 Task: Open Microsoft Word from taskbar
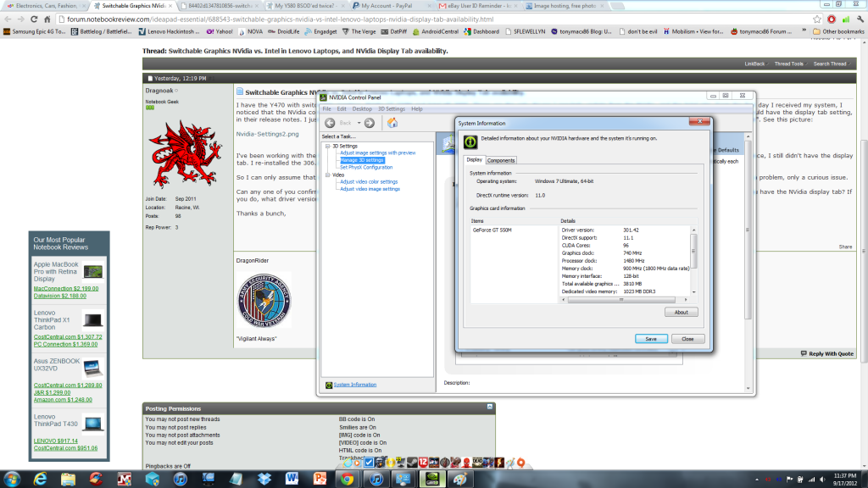(292, 480)
